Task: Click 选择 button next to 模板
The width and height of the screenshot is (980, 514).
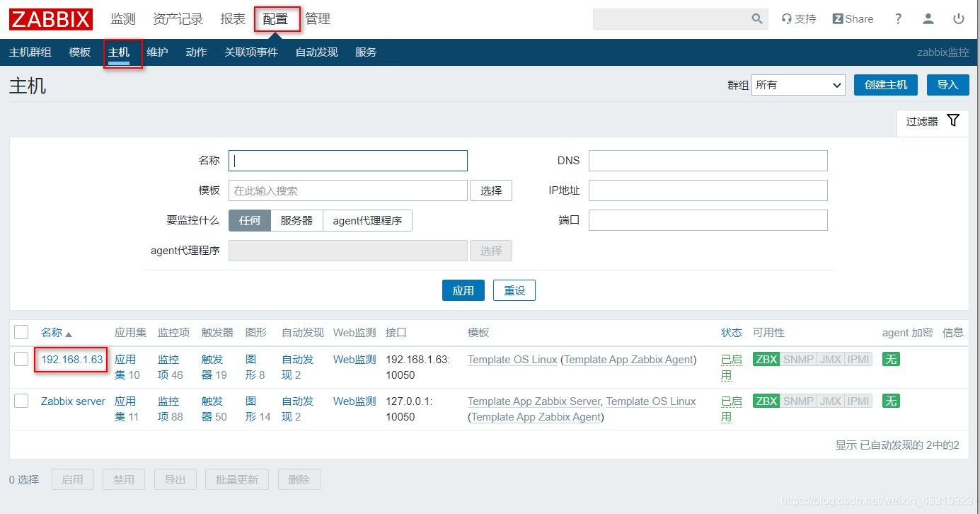Action: (x=491, y=190)
